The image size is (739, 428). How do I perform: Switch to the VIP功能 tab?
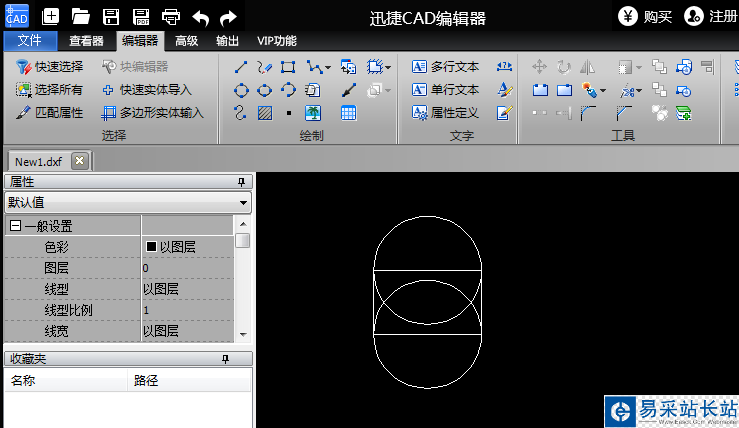pos(277,41)
